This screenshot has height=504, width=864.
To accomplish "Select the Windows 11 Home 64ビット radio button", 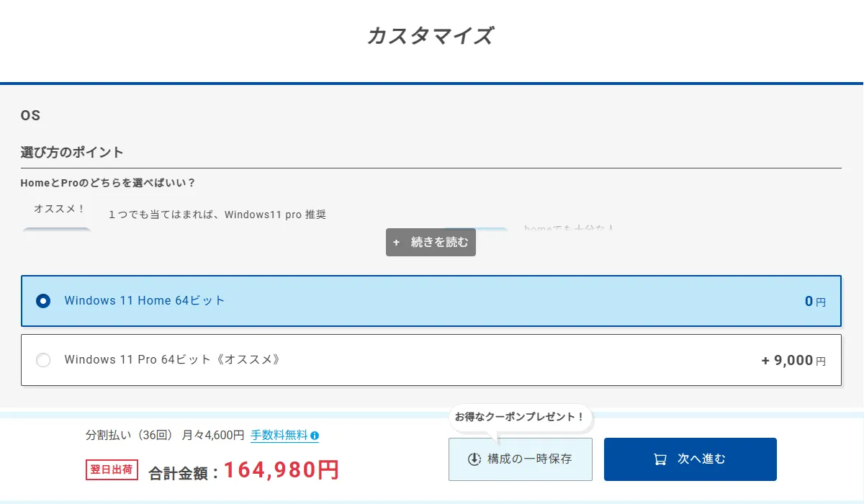I will pos(42,301).
